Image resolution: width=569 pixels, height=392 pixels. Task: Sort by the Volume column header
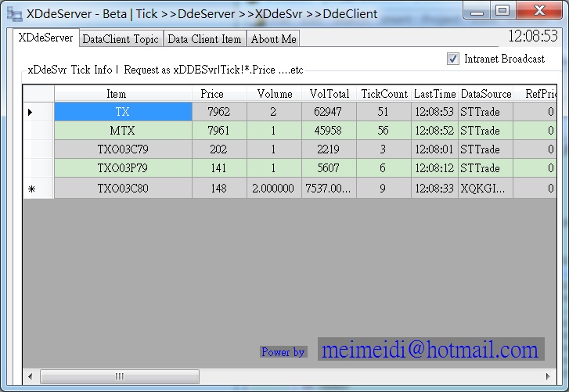pos(275,94)
